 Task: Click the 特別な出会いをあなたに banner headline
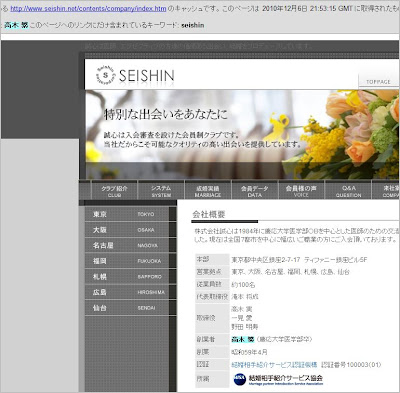166,114
